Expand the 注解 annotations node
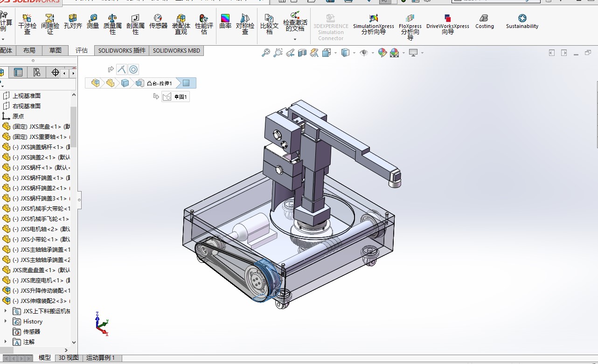This screenshot has height=364, width=598. coord(6,342)
